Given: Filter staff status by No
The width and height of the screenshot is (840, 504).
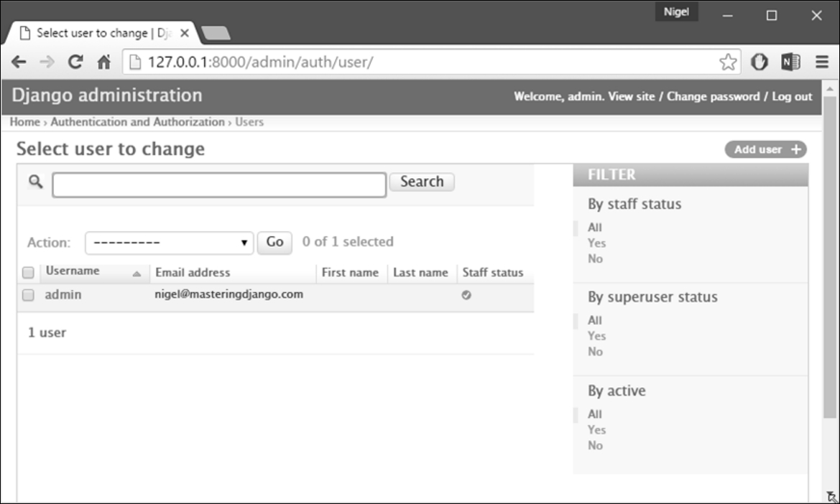Looking at the screenshot, I should [595, 258].
